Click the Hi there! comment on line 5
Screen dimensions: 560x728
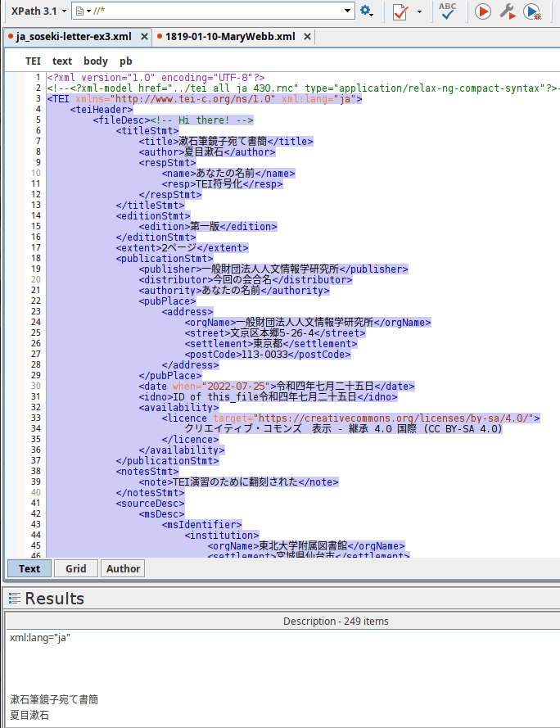click(x=202, y=120)
